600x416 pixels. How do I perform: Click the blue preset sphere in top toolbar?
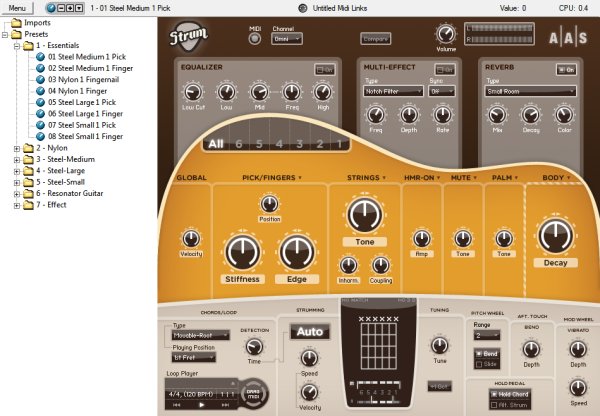point(51,8)
